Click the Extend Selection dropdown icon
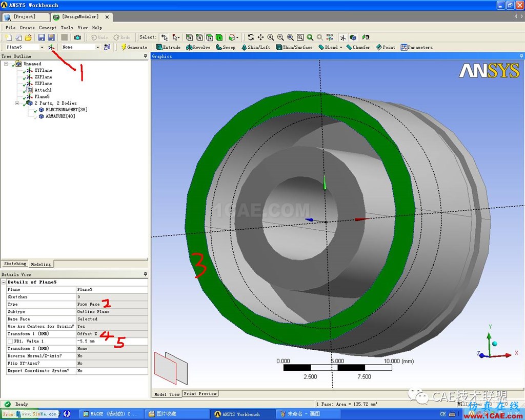525x420 pixels. tap(233, 37)
